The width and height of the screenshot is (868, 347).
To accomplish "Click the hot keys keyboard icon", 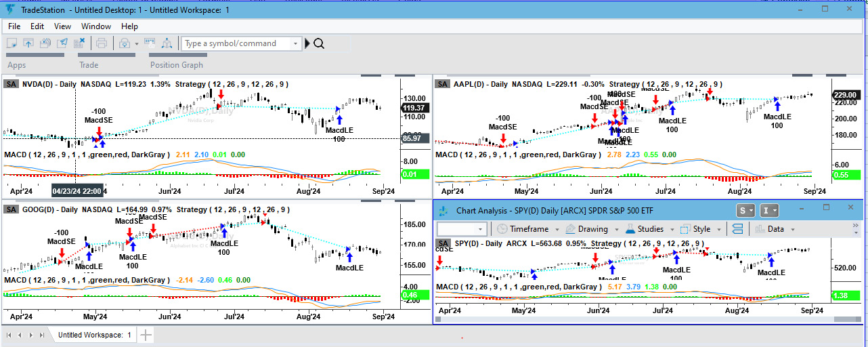I will [150, 43].
